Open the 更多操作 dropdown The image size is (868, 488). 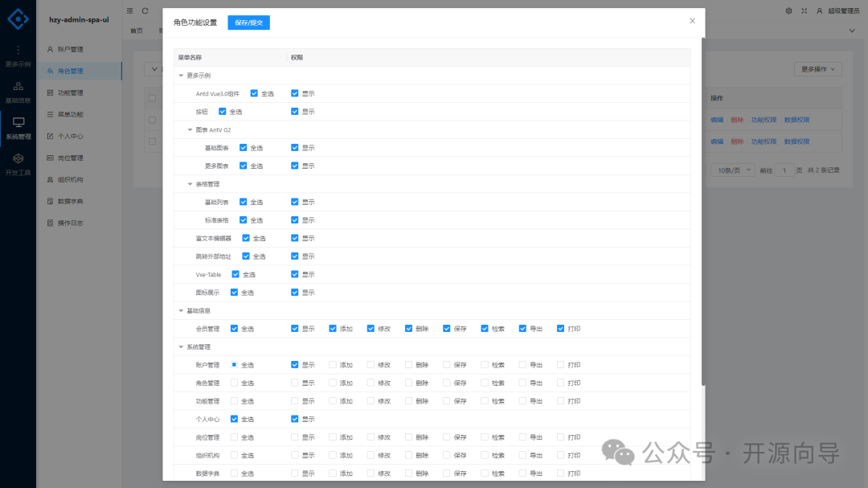(817, 69)
